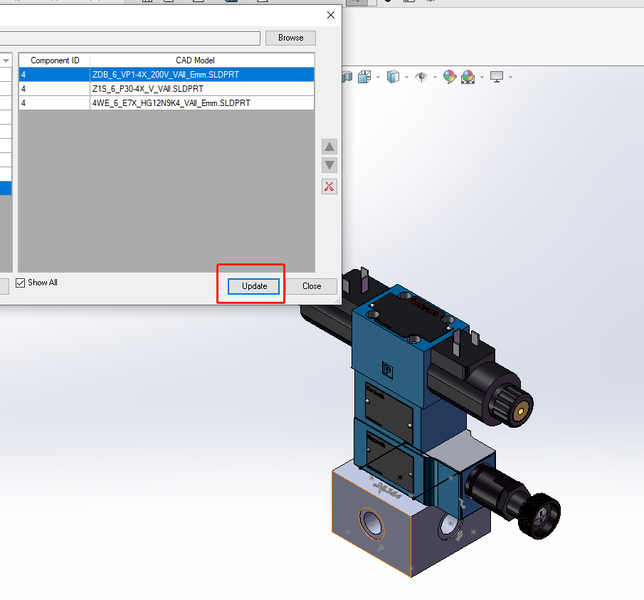Click the Apply Scene icon
The width and height of the screenshot is (644, 600).
(468, 77)
